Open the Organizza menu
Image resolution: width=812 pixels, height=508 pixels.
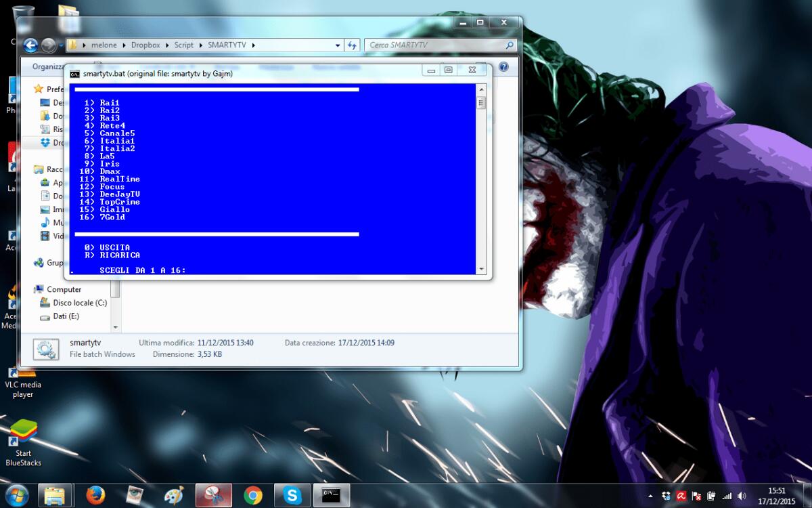pyautogui.click(x=47, y=67)
